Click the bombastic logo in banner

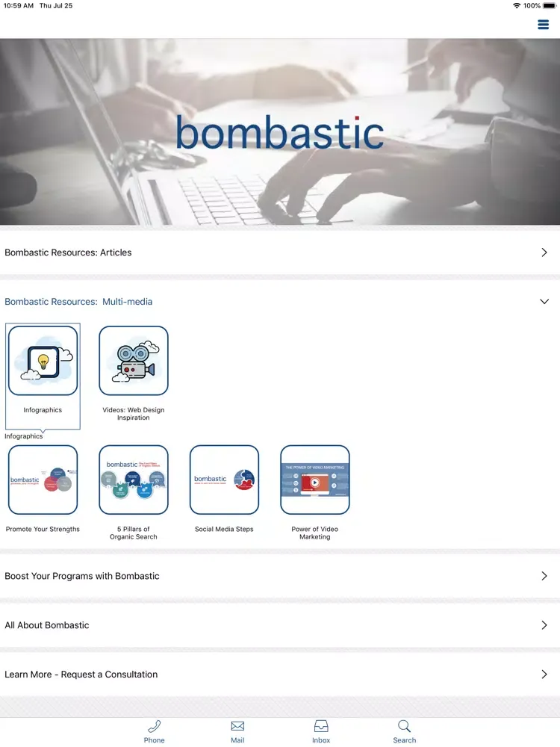(x=280, y=132)
